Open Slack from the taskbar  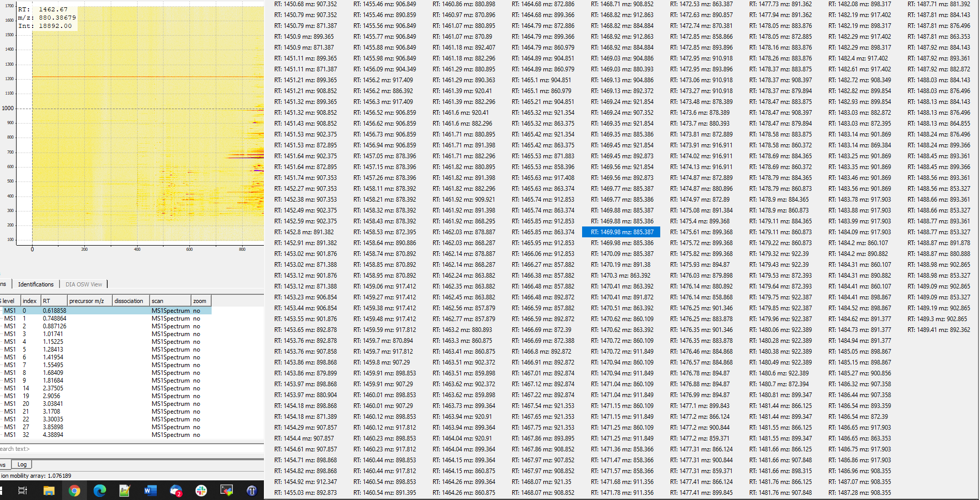coord(201,490)
